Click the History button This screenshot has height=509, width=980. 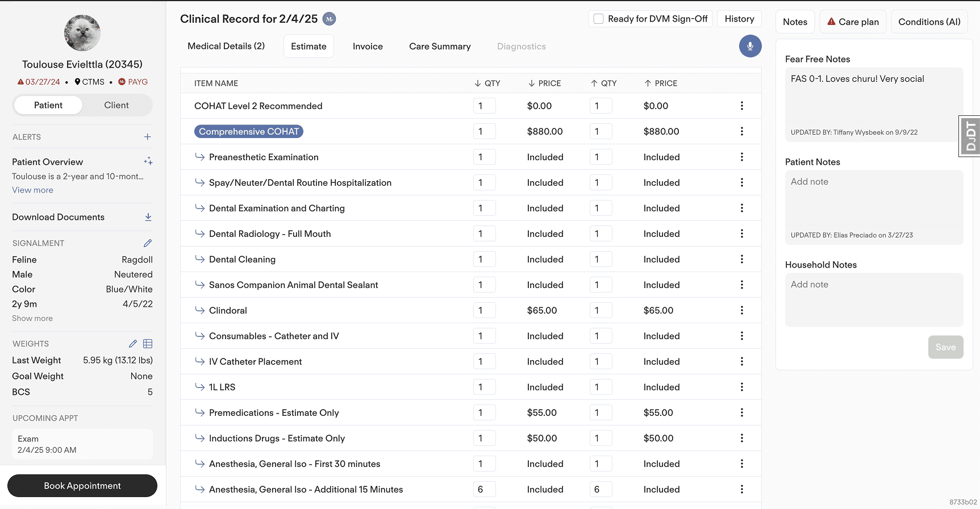tap(740, 19)
